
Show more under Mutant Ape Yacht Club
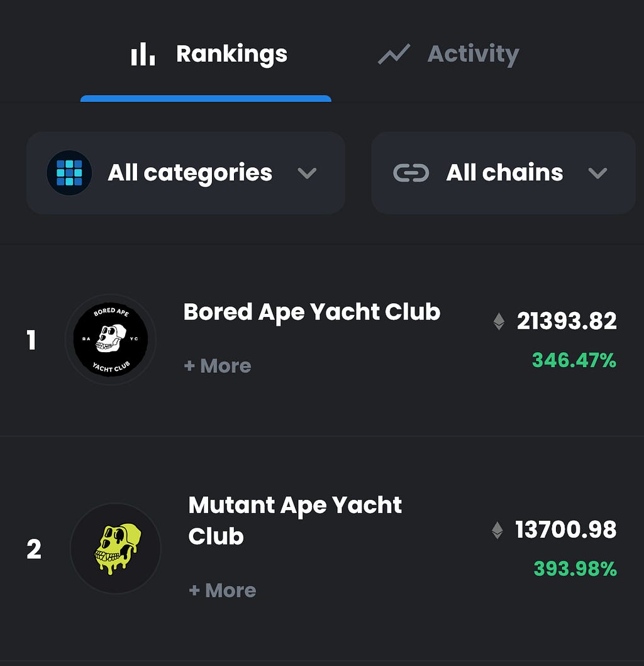click(222, 591)
